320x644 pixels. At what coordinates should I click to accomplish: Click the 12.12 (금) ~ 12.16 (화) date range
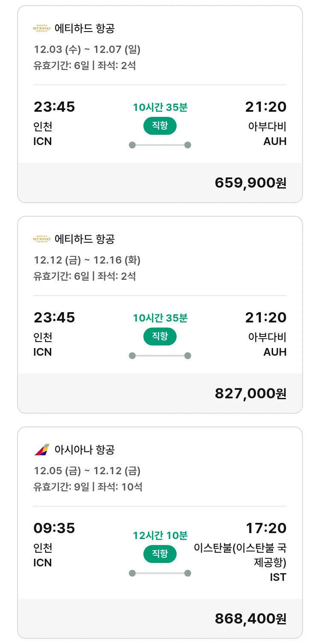[x=87, y=260]
